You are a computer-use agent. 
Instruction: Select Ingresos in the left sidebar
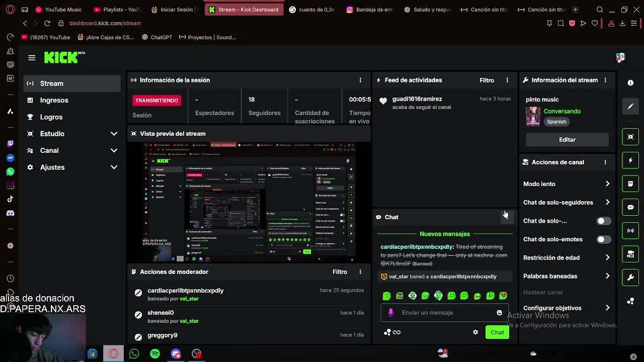[x=72, y=100]
